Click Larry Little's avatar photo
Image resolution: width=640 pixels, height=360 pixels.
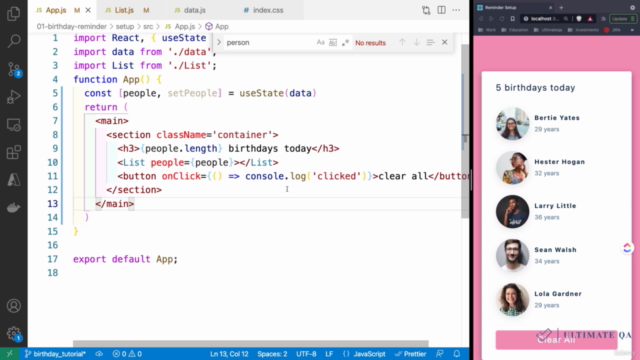pyautogui.click(x=512, y=211)
